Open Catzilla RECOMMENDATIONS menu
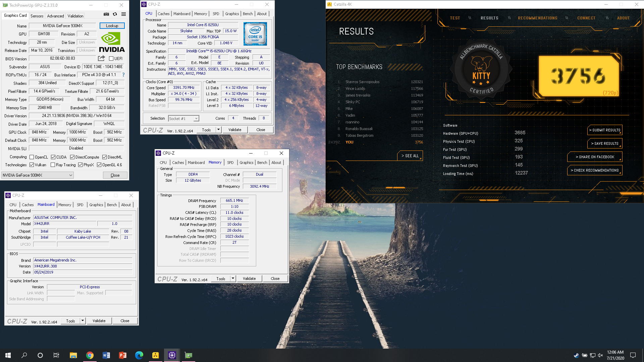The image size is (644, 362). 537,18
